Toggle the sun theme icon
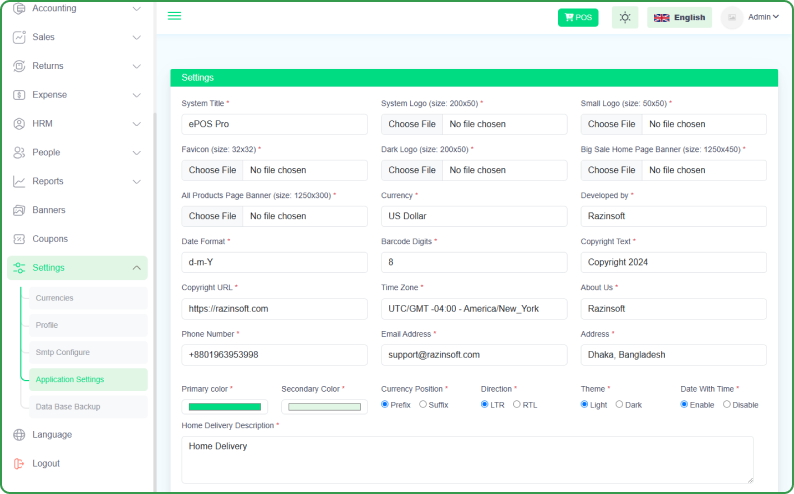 [625, 17]
